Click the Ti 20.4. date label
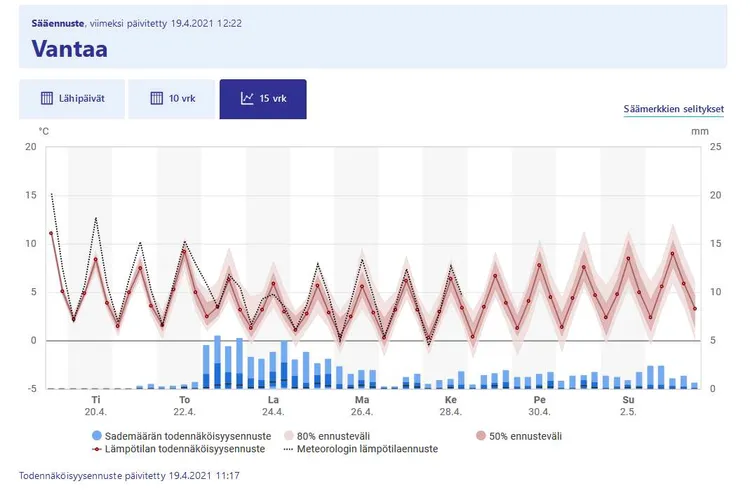750x500 pixels. [x=96, y=405]
